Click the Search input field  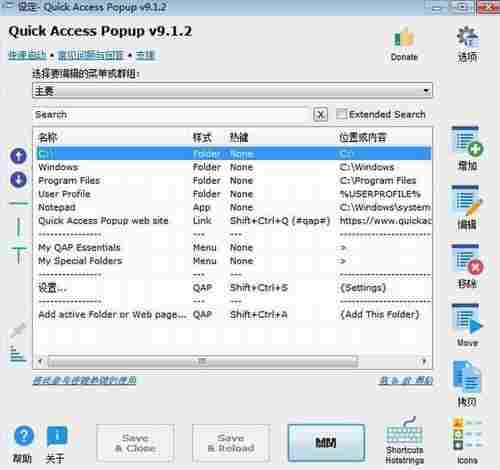pyautogui.click(x=171, y=115)
